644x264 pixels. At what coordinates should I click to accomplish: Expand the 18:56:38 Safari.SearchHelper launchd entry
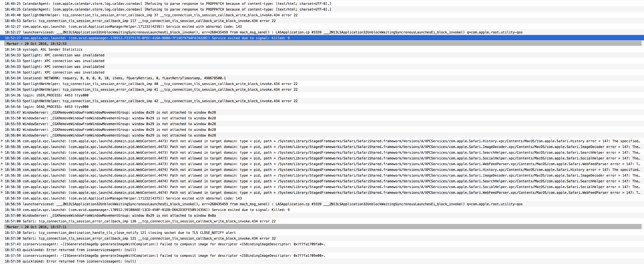2,181
